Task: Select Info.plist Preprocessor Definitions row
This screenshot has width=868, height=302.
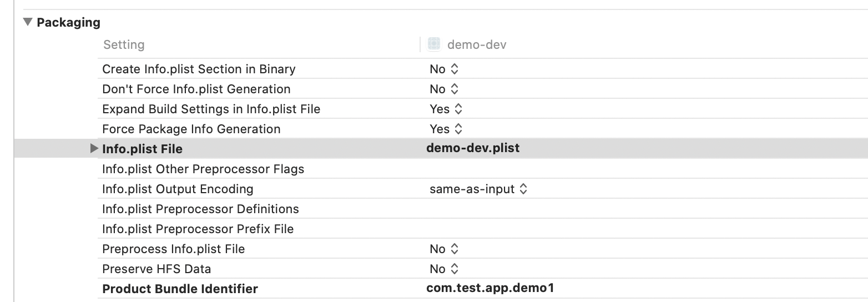Action: click(200, 209)
